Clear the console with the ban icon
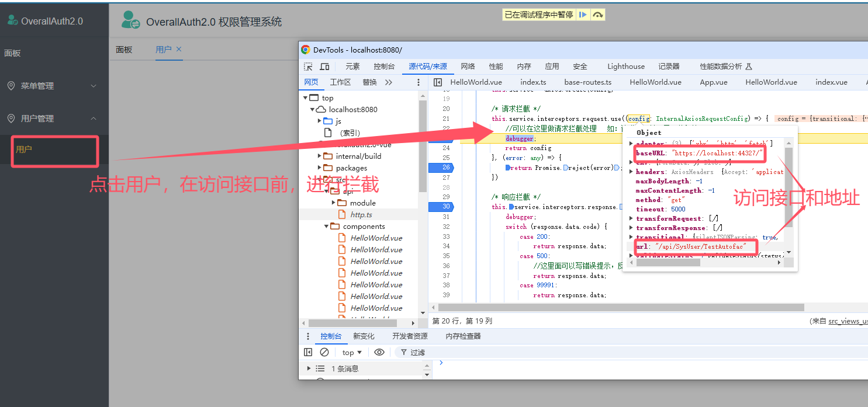868x407 pixels. click(324, 352)
